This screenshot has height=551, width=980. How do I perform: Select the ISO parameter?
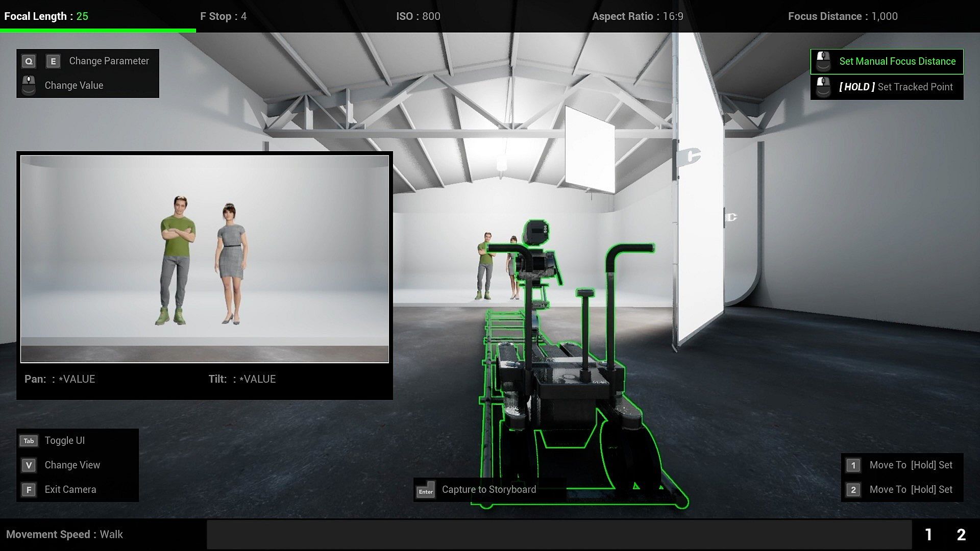point(418,16)
